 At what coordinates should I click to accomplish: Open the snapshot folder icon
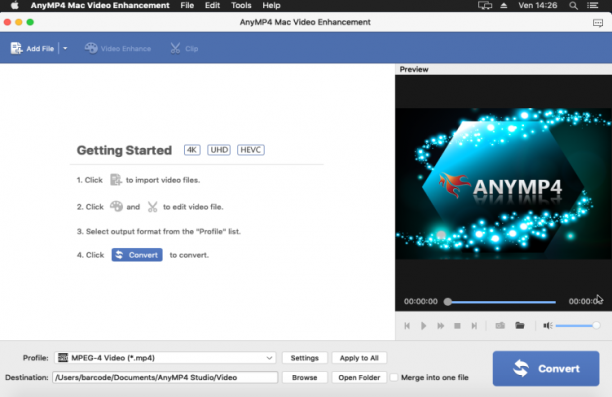click(519, 325)
